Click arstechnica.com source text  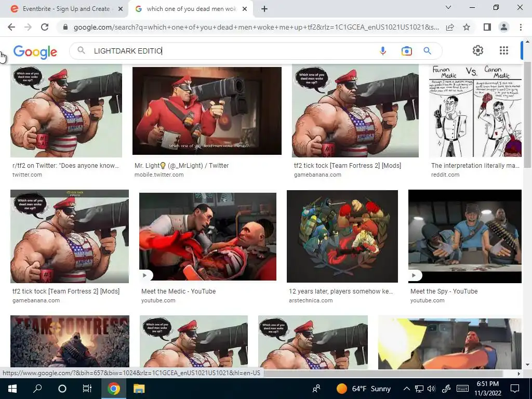point(311,300)
